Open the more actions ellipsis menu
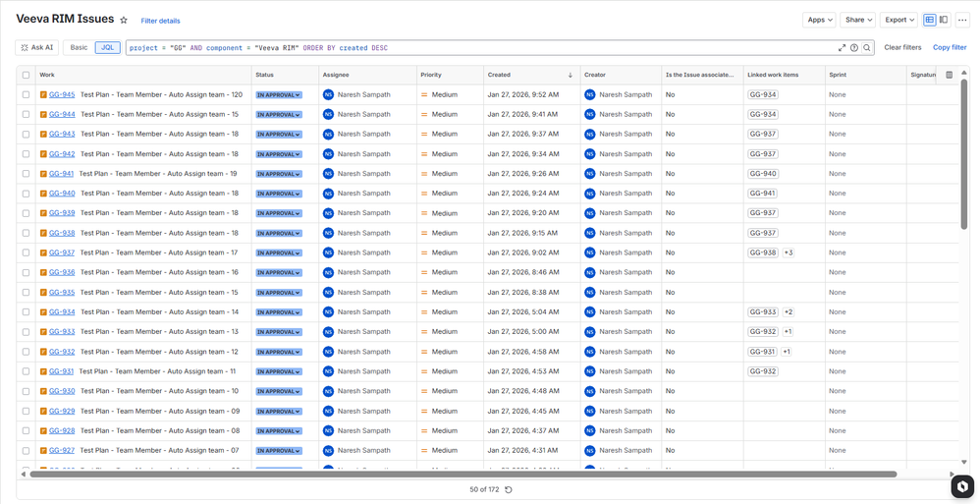 coord(962,20)
